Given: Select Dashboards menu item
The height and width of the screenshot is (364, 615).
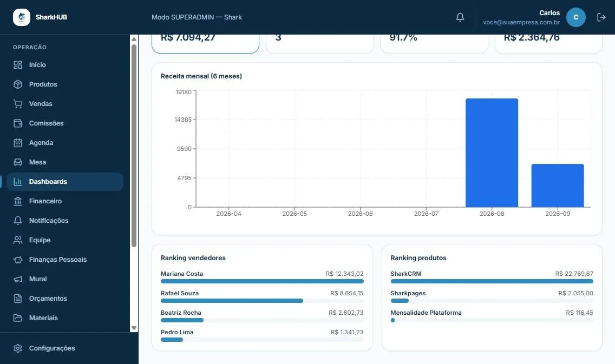Looking at the screenshot, I should tap(65, 182).
